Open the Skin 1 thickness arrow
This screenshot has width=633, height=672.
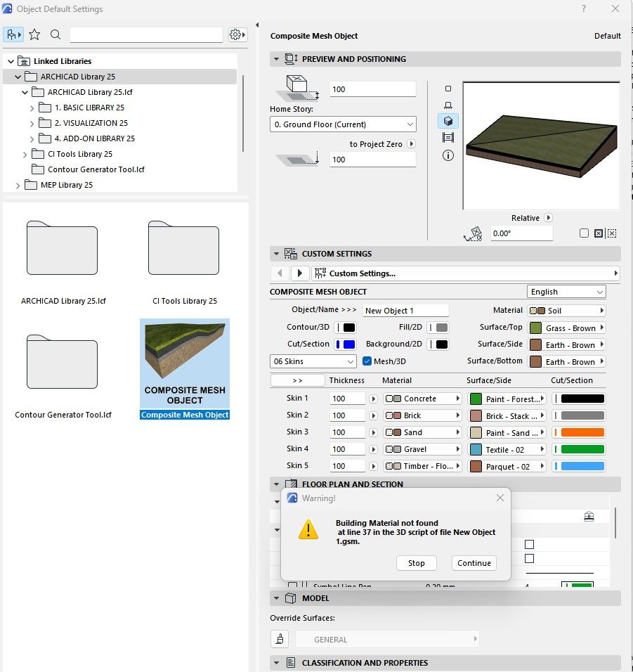click(373, 399)
